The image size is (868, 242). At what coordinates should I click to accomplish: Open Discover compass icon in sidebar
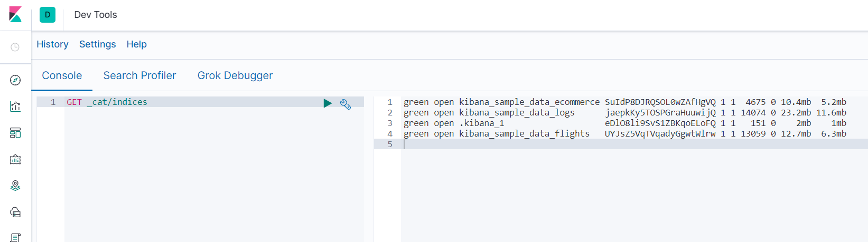15,80
